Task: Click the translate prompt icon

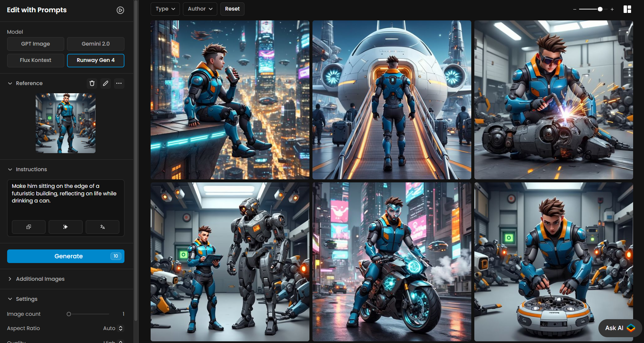Action: coord(102,227)
